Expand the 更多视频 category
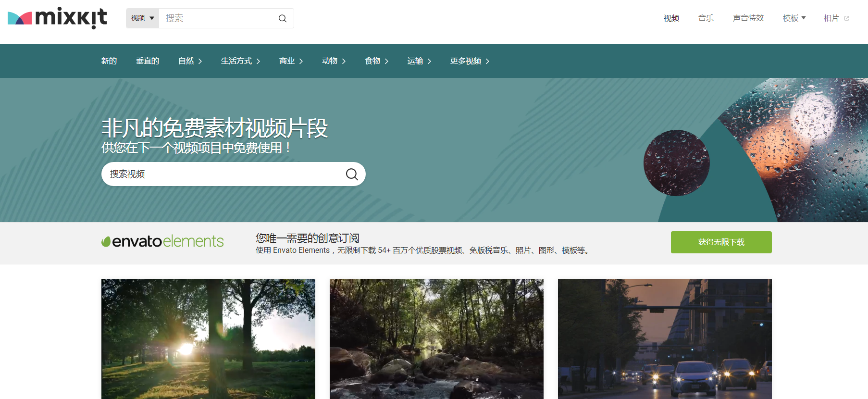 (x=470, y=61)
